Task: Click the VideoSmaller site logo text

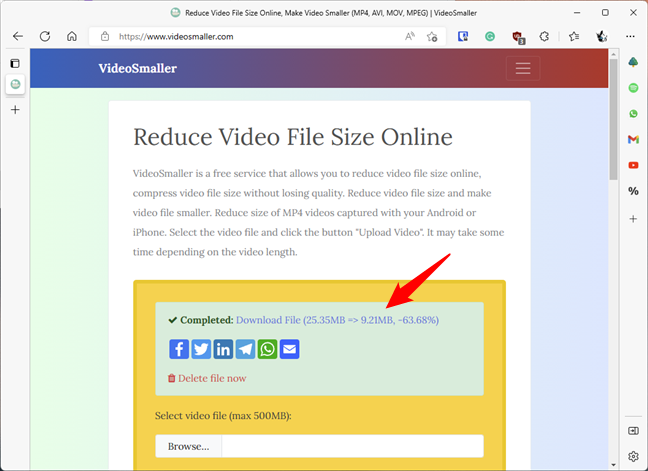Action: click(138, 68)
